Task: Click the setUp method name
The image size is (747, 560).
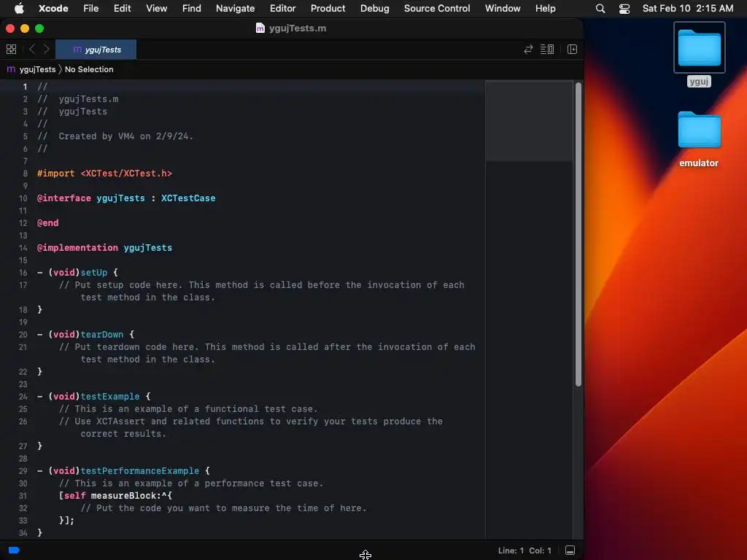Action: [94, 273]
